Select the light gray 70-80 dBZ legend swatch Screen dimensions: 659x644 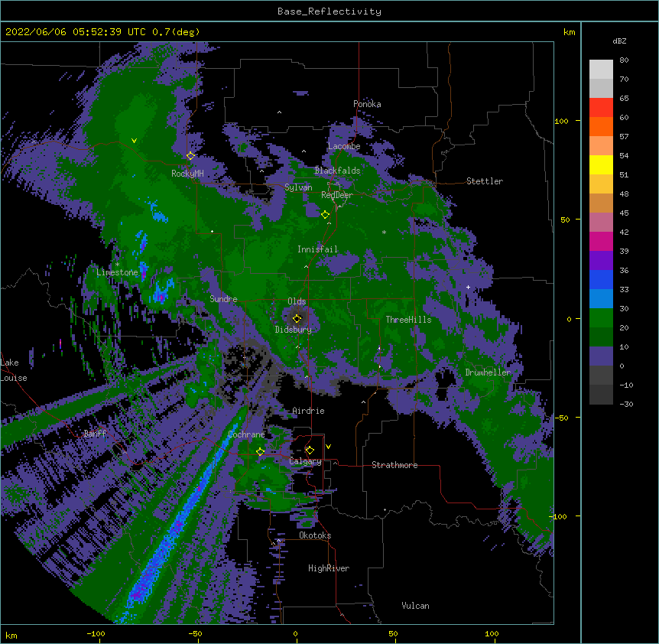tap(601, 70)
